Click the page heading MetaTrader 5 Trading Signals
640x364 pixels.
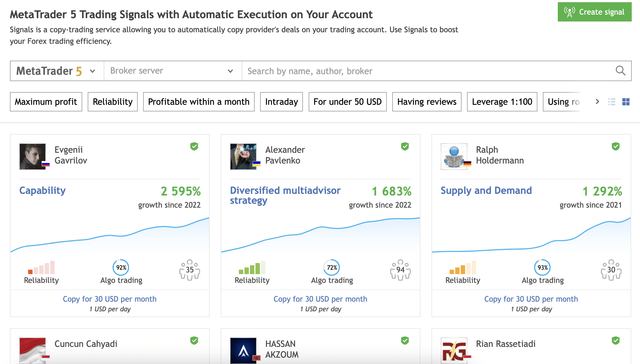tap(191, 14)
